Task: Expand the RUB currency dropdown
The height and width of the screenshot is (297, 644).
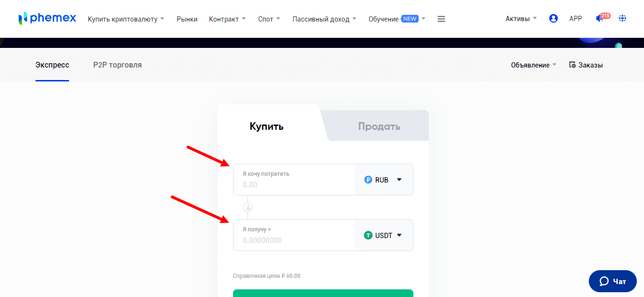Action: [399, 180]
